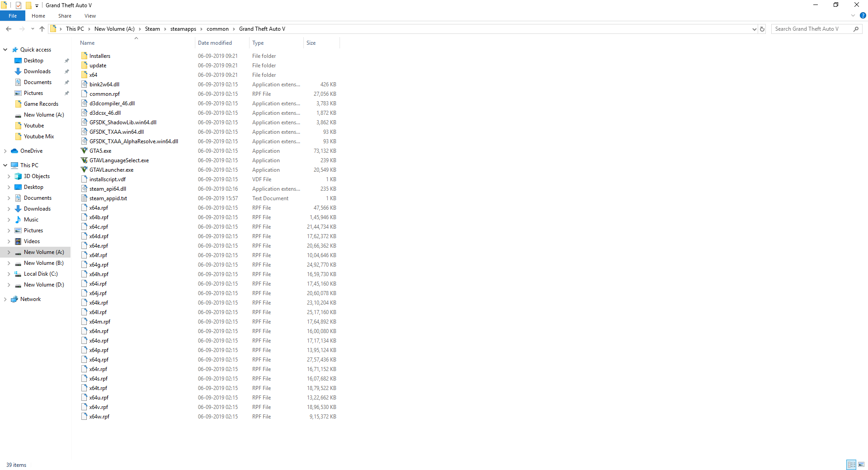Switch to the View ribbon tab
Viewport: 868px width, 470px height.
90,16
